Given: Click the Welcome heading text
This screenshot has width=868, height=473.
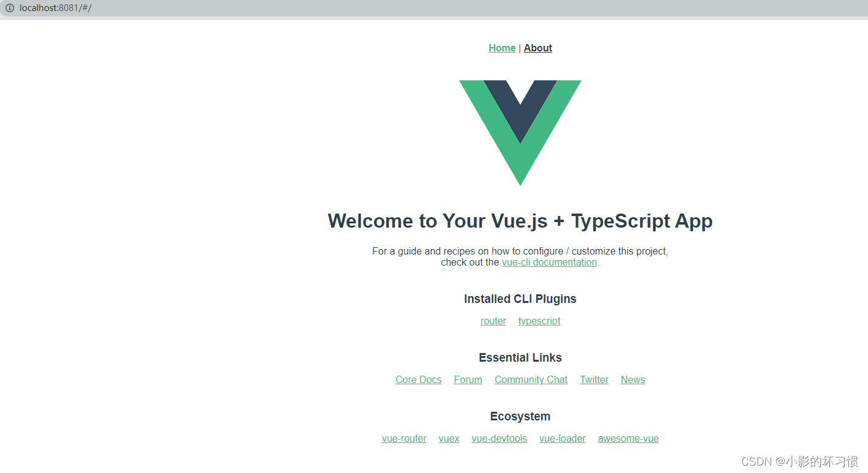Looking at the screenshot, I should pos(520,221).
